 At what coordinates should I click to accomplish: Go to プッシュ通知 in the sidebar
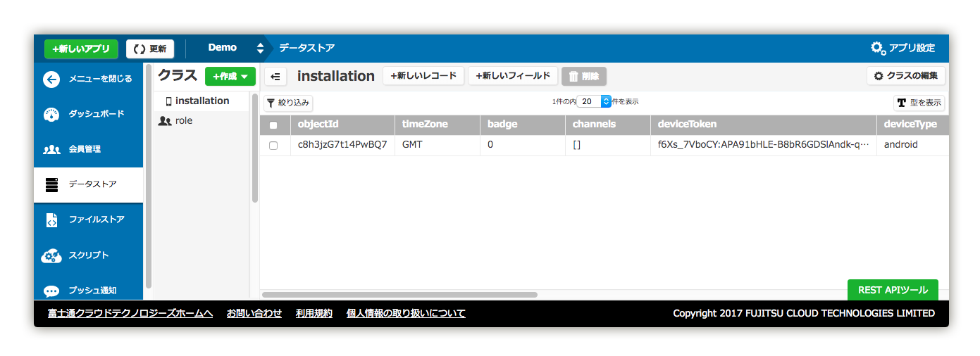click(88, 288)
